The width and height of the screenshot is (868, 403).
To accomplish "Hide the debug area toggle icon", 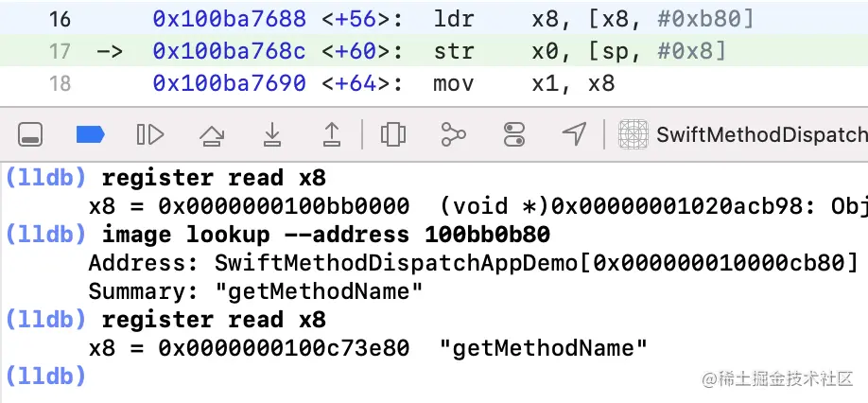I will [30, 134].
